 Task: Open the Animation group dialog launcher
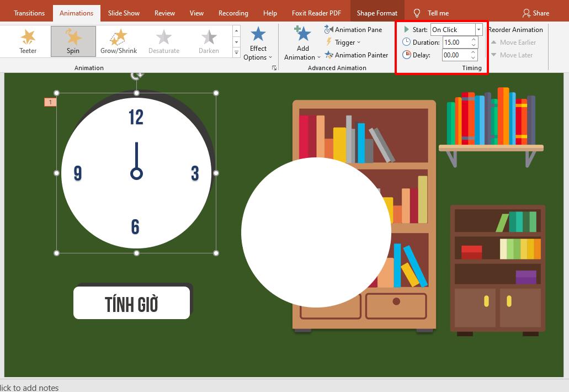tap(274, 67)
